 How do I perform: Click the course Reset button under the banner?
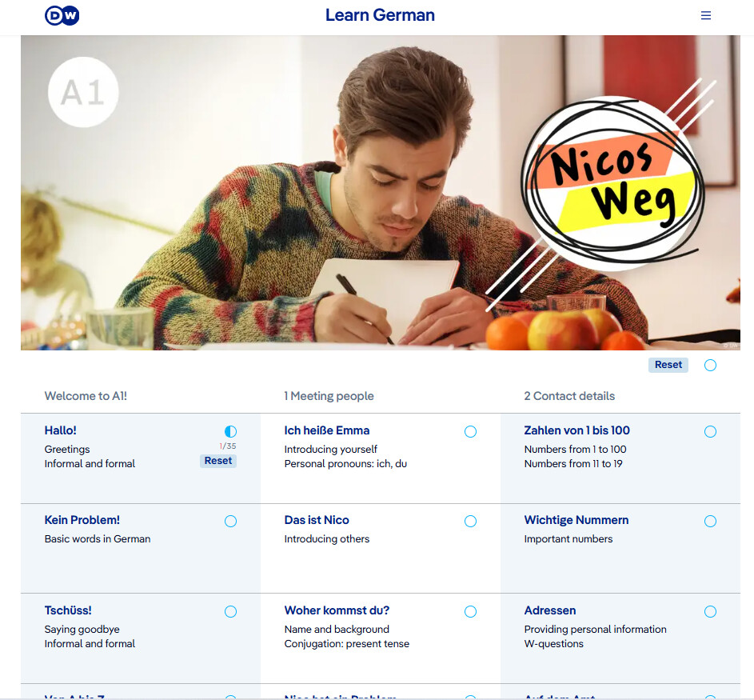(x=668, y=365)
